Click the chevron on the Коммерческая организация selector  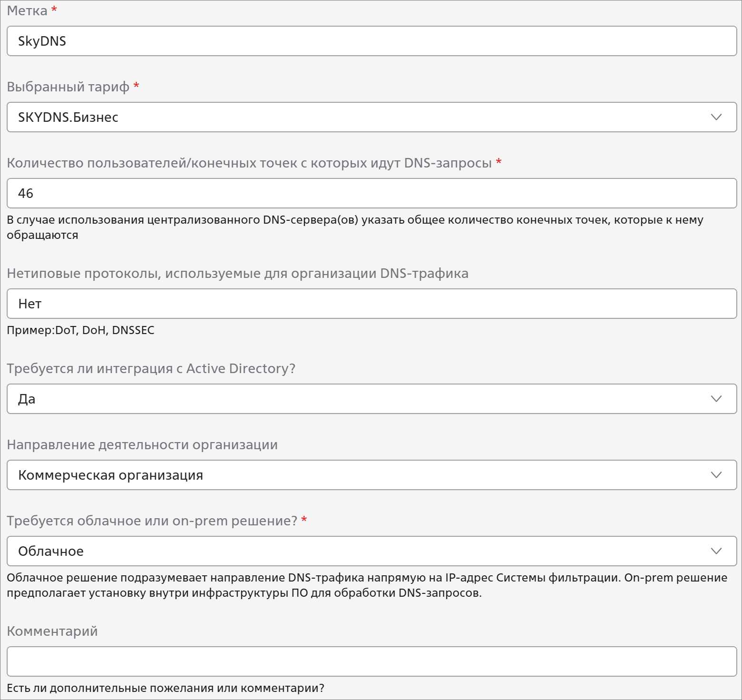pyautogui.click(x=716, y=475)
